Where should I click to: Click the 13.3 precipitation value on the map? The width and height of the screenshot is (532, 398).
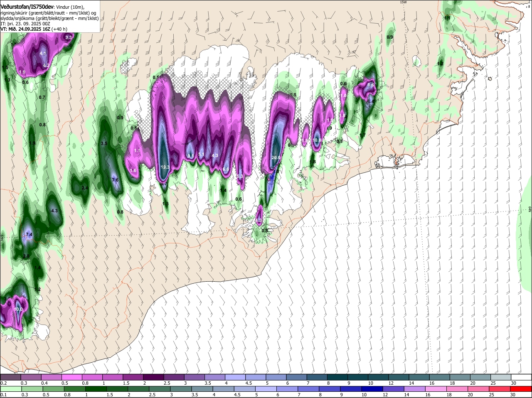coord(165,167)
